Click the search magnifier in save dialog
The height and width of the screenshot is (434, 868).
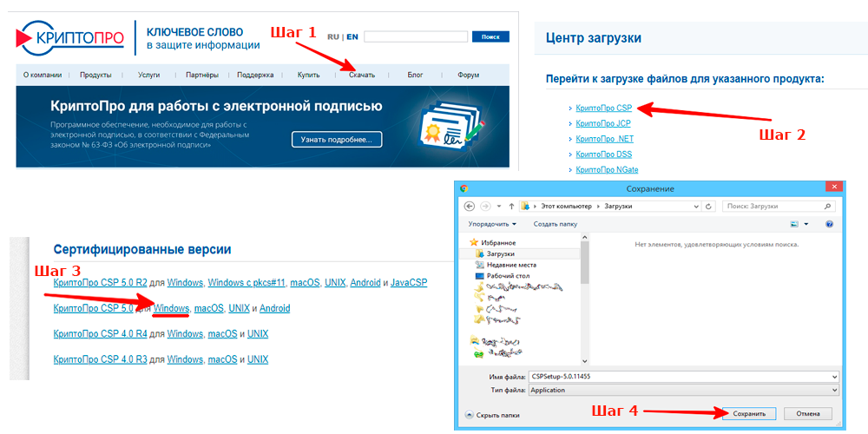[x=827, y=206]
